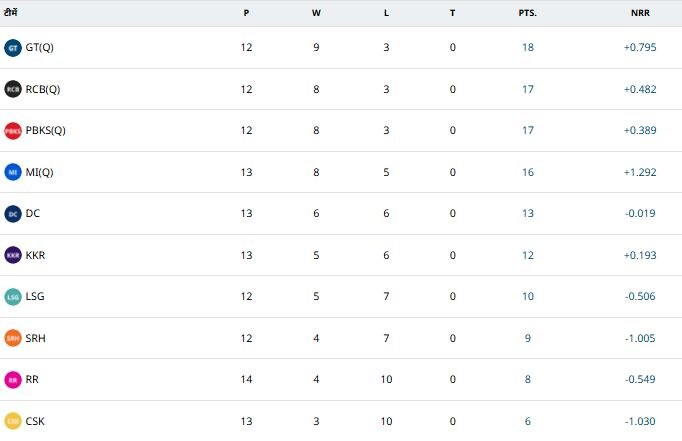Image resolution: width=682 pixels, height=441 pixels.
Task: Click the DC team logo icon
Action: point(13,213)
